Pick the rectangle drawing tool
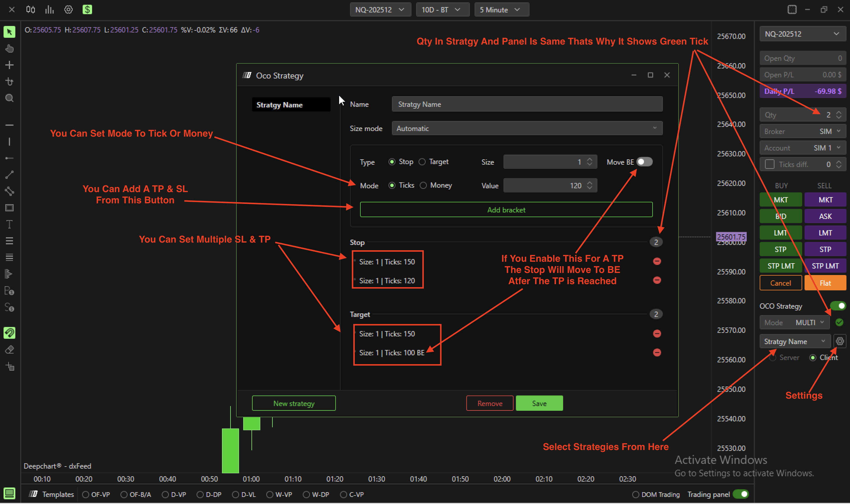 coord(9,208)
